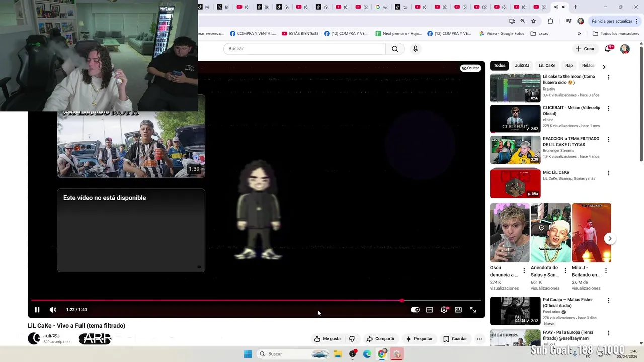
Task: Open options for REACCION a TEMA FILTRADO
Action: tap(608, 139)
